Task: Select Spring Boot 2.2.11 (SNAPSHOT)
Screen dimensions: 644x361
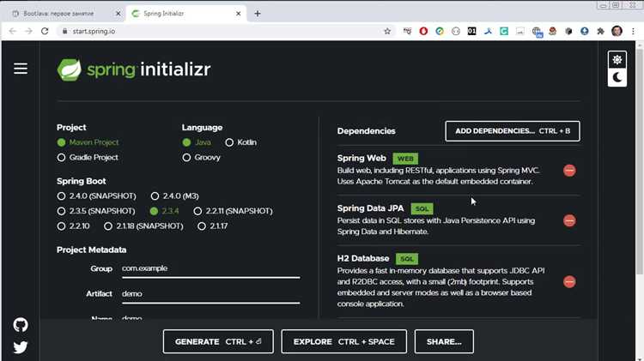Action: click(x=197, y=211)
